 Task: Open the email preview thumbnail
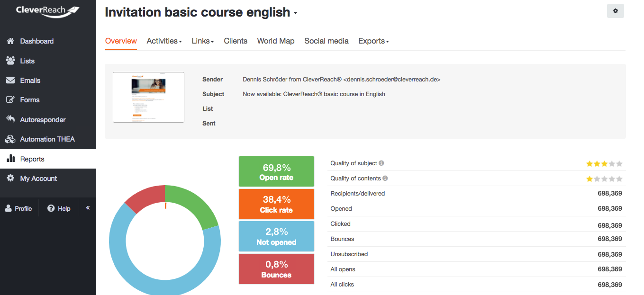coord(148,97)
